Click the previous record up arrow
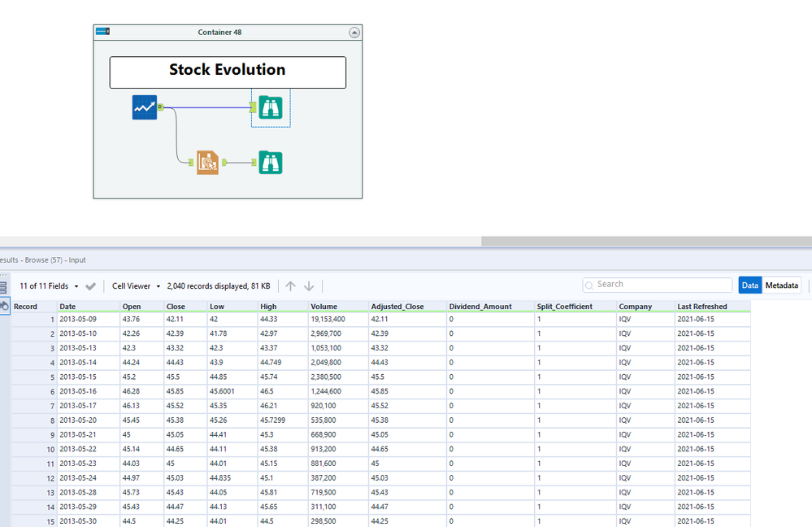 pyautogui.click(x=290, y=286)
